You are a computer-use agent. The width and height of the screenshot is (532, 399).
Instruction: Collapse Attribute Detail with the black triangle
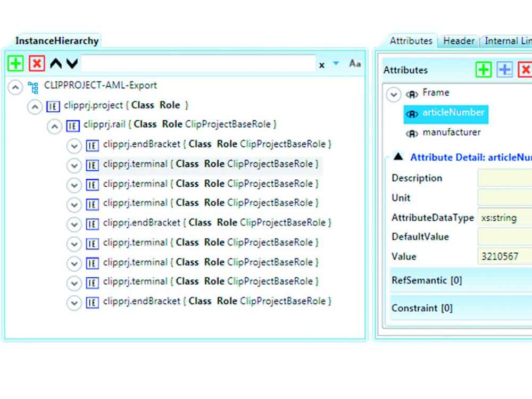tap(398, 156)
